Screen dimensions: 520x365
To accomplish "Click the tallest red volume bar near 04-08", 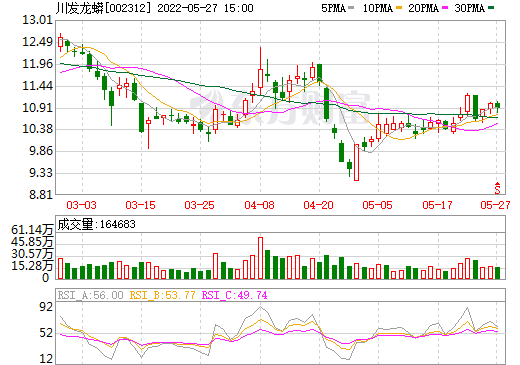I will [x=260, y=258].
